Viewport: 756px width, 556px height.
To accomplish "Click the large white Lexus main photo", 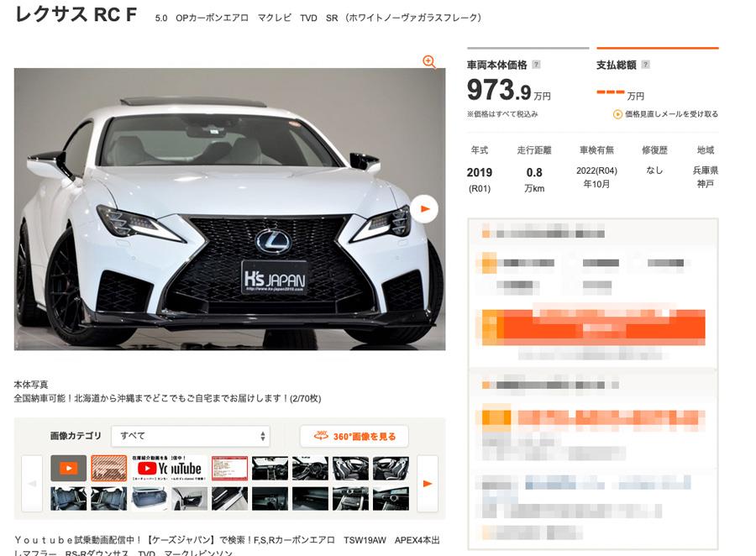I will click(x=229, y=209).
